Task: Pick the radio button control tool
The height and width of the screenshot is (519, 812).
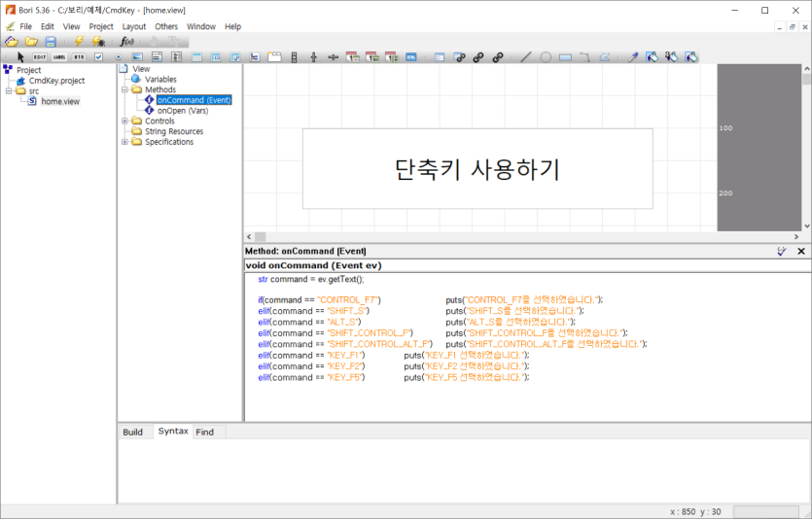Action: point(118,57)
